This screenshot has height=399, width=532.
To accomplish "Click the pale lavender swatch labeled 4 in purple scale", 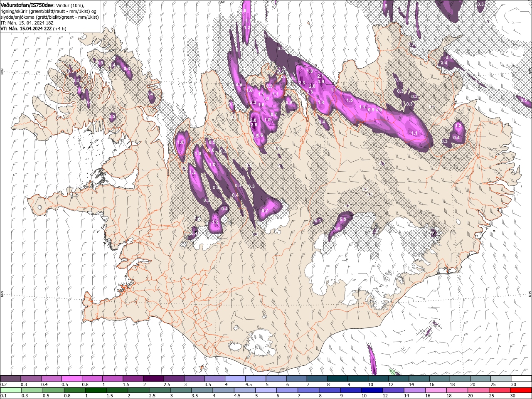I will (235, 378).
